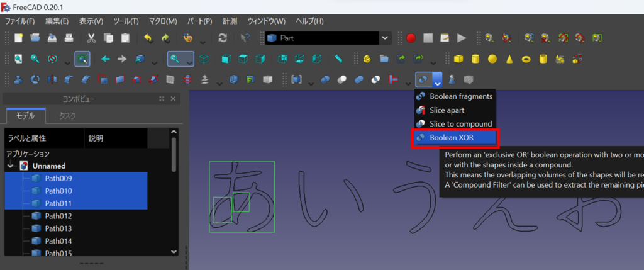The image size is (644, 270).
Task: Click the cyan back navigation arrow
Action: [x=106, y=59]
